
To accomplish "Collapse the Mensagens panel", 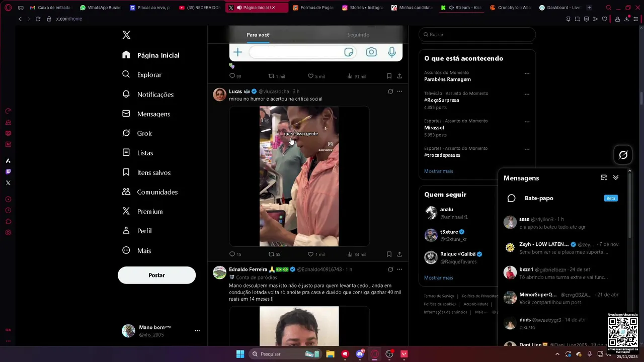I will (x=616, y=177).
